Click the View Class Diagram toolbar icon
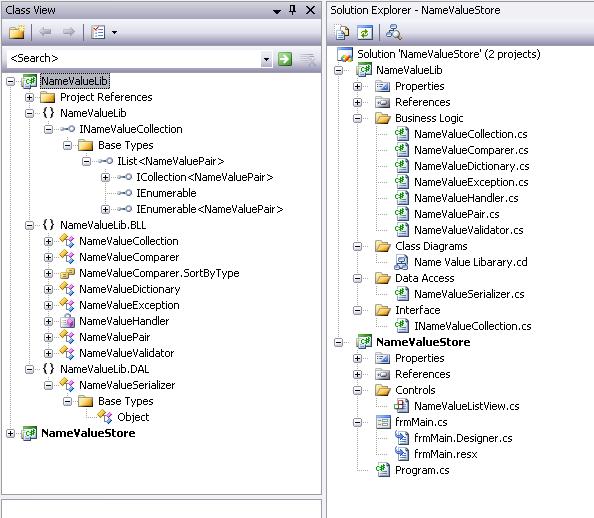594x518 pixels. pyautogui.click(x=394, y=33)
